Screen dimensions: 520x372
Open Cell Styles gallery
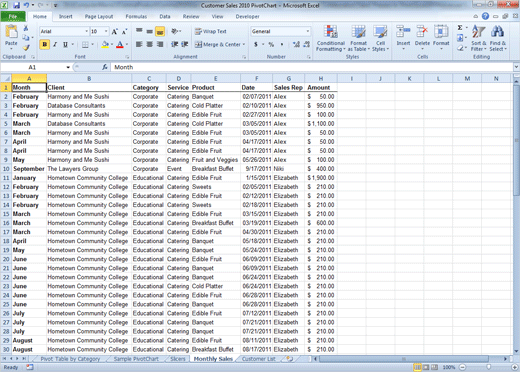[380, 38]
